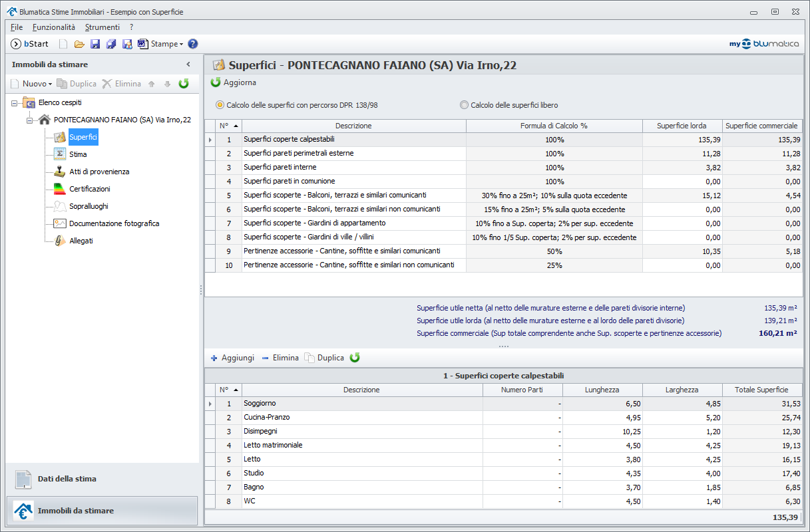Open Certificazioni tree item
This screenshot has height=532, width=810.
coord(90,189)
